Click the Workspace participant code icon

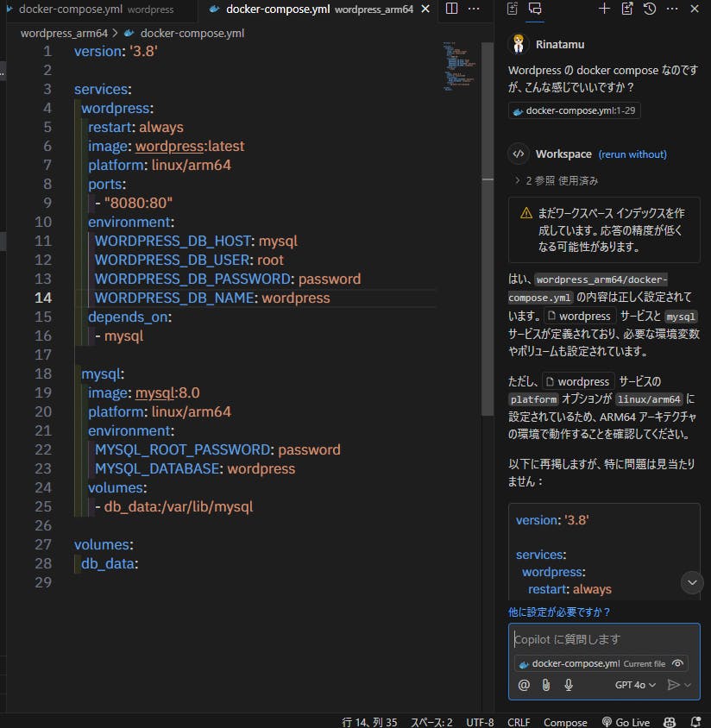[x=519, y=154]
